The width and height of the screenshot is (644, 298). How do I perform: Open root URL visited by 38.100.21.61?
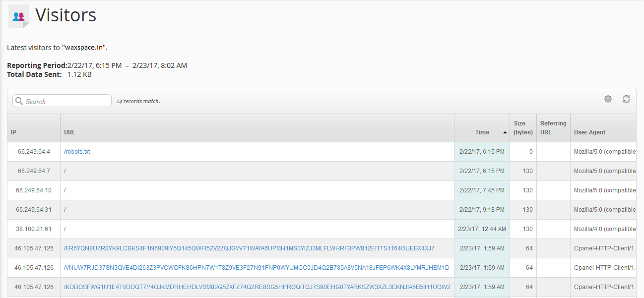(65, 229)
